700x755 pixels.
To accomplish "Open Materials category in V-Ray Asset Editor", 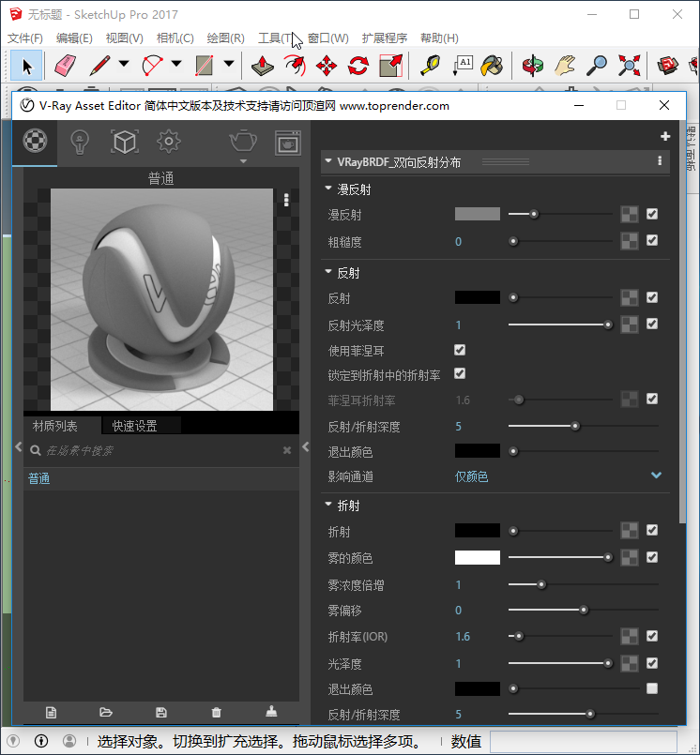I will click(x=35, y=142).
